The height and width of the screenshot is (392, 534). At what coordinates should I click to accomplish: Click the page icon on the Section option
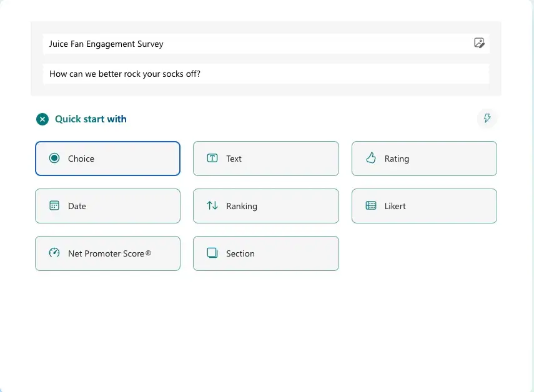pyautogui.click(x=211, y=253)
